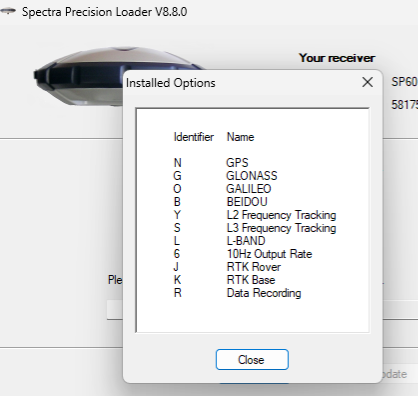Viewport: 418px width, 396px height.
Task: Click the L2 Frequency Tracking entry
Action: [x=281, y=215]
